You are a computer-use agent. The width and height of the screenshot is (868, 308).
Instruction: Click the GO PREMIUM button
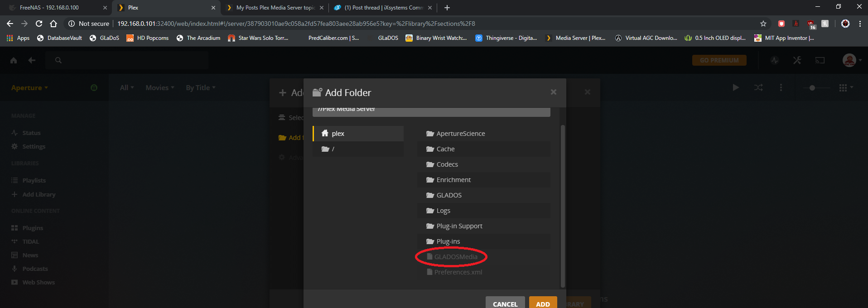tap(719, 60)
